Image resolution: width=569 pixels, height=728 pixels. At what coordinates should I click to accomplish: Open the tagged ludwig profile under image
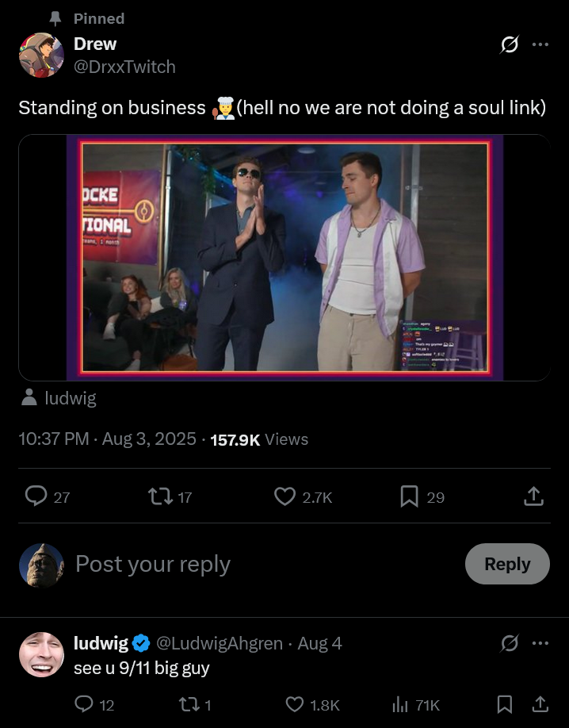coord(70,398)
